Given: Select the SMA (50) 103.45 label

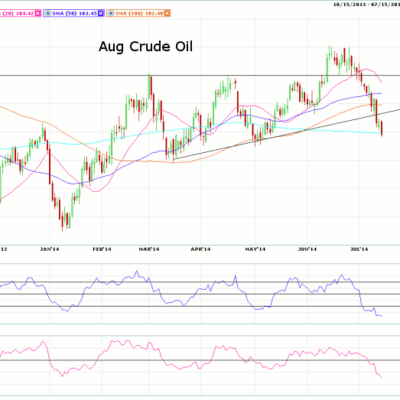Looking at the screenshot, I should [74, 13].
